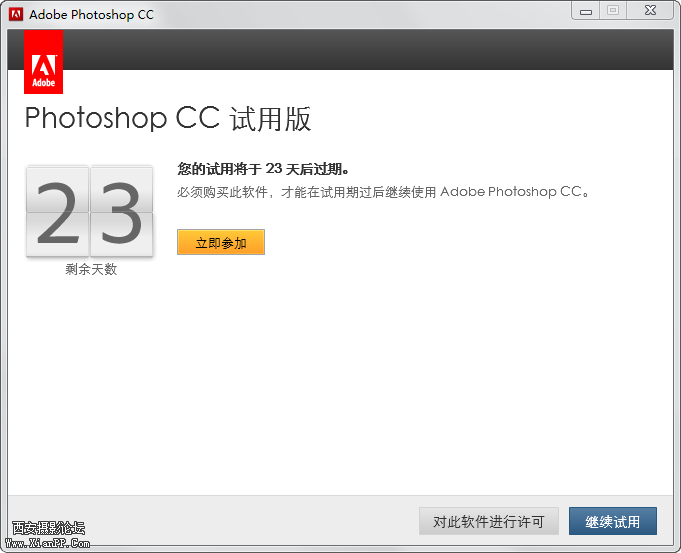Close the Adobe Photoshop CC dialog
Image resolution: width=681 pixels, height=553 pixels.
pos(650,10)
